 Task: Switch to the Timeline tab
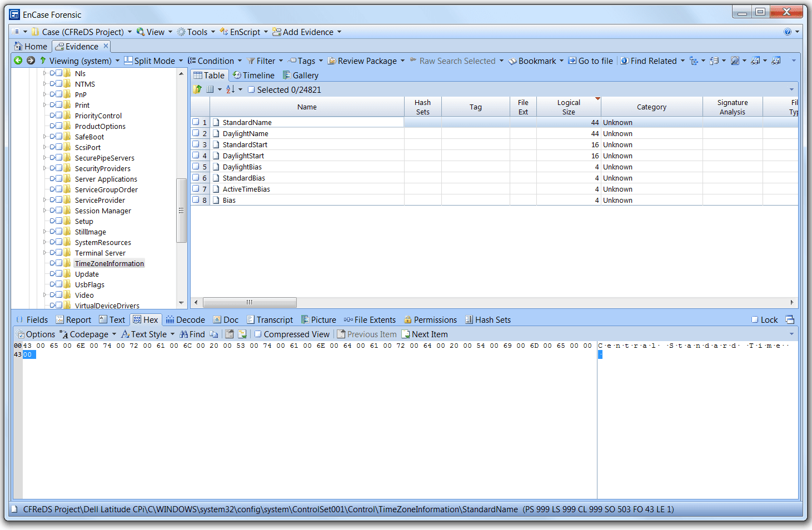(x=253, y=76)
